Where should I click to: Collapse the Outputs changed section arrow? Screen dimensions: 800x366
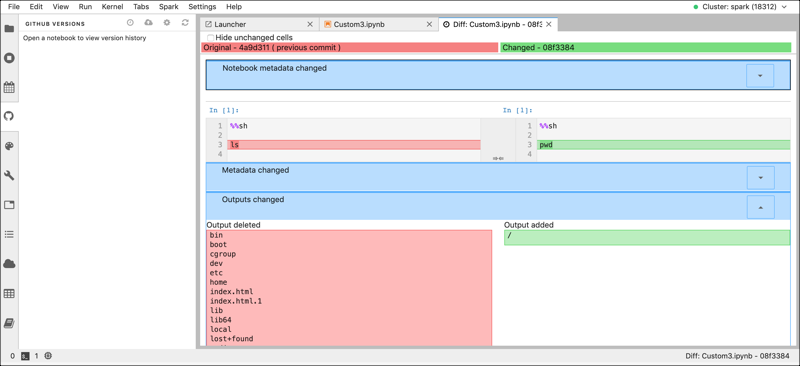pyautogui.click(x=760, y=207)
